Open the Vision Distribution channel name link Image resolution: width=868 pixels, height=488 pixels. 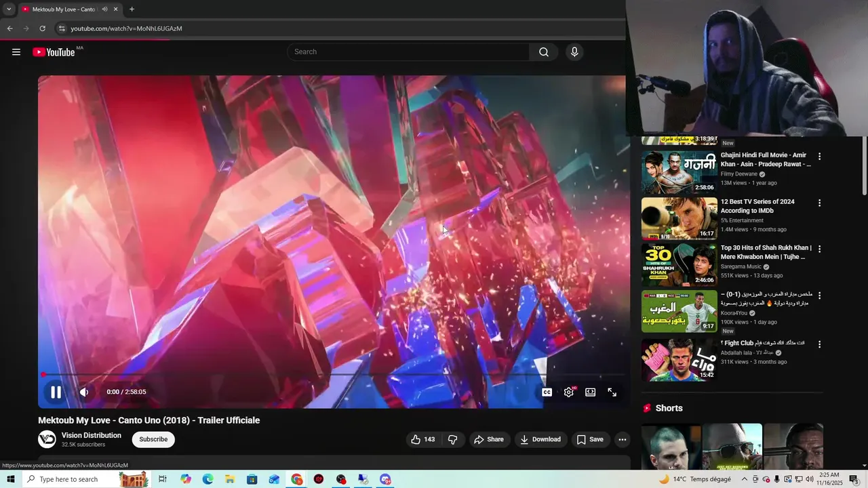click(x=92, y=436)
